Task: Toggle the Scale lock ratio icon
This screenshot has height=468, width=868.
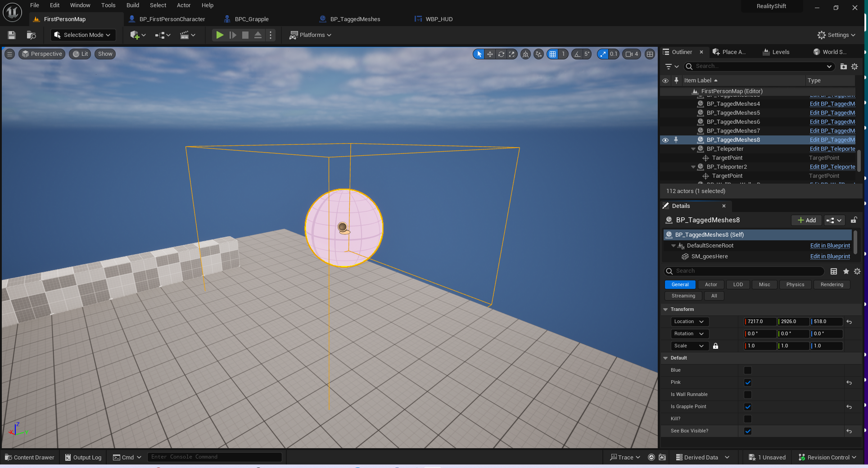Action: [x=715, y=346]
